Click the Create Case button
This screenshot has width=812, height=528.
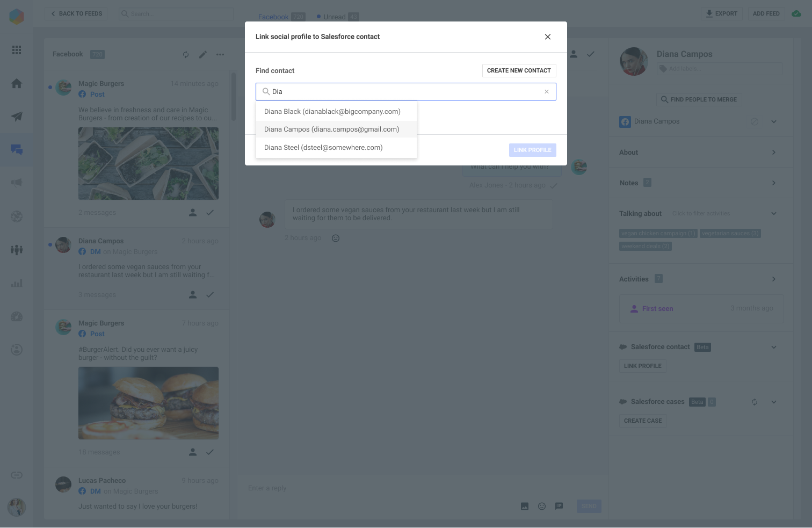(x=643, y=421)
